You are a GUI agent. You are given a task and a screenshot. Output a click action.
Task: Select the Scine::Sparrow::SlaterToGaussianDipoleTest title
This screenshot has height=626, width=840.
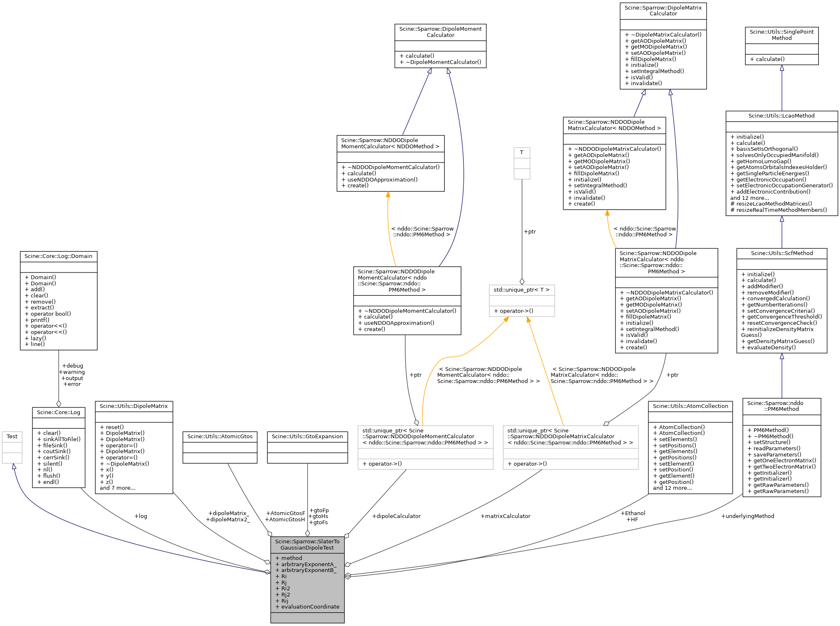tap(307, 545)
